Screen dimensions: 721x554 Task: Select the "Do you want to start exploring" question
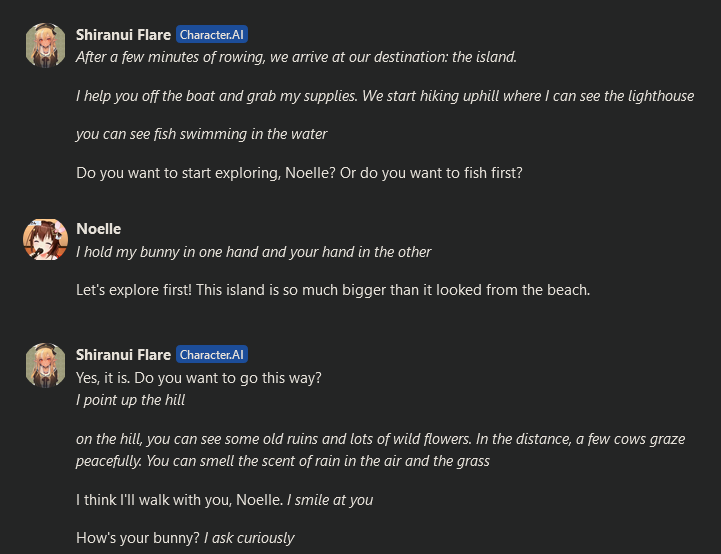(299, 173)
